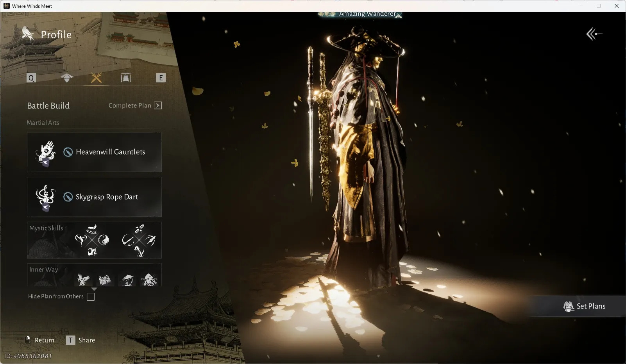Click the chained fist Inner Way icon
This screenshot has height=364, width=626.
(148, 280)
